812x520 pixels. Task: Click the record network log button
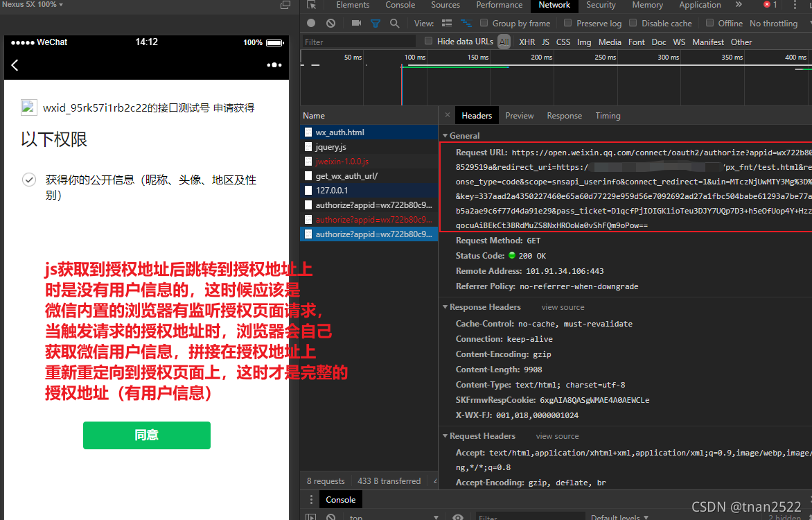[x=310, y=23]
